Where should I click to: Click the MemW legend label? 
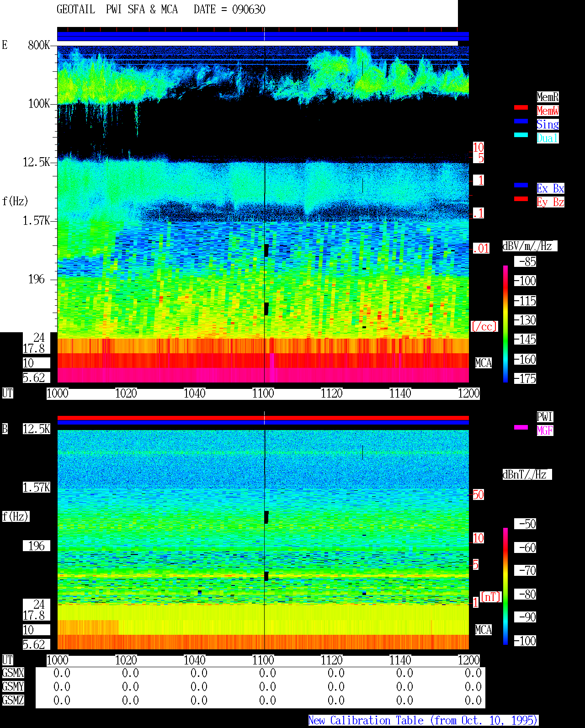coord(548,111)
